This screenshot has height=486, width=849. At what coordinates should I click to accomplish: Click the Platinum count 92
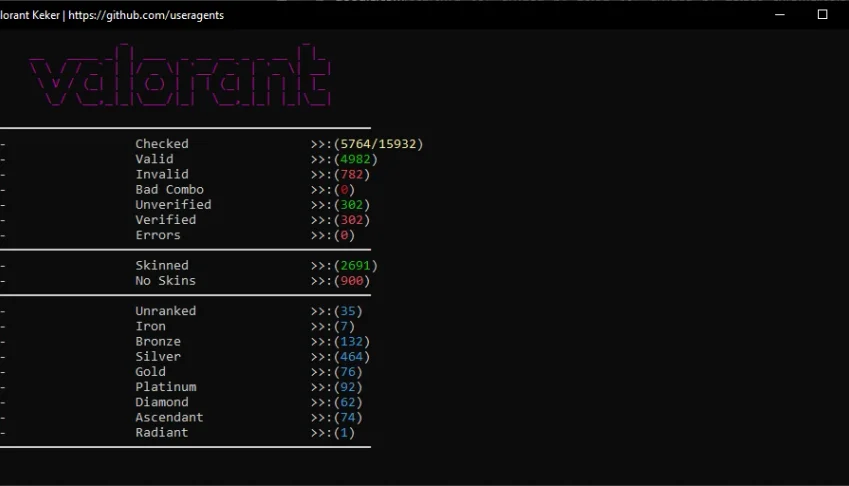[x=348, y=386]
